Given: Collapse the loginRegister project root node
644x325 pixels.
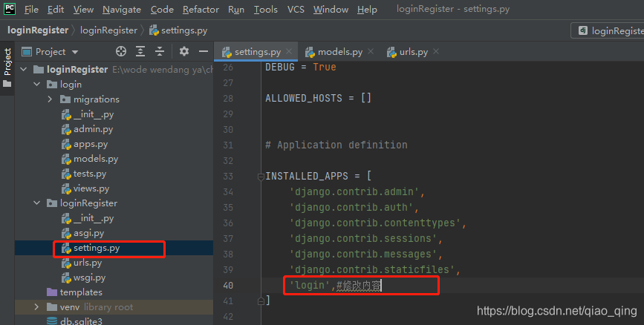Looking at the screenshot, I should click(24, 69).
